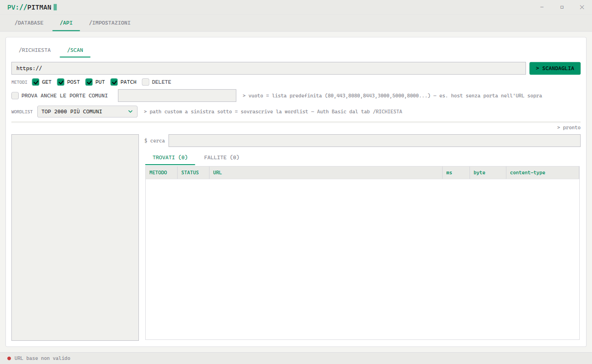Go to the /RICHIESTA subtab
The height and width of the screenshot is (364, 592).
[x=35, y=50]
